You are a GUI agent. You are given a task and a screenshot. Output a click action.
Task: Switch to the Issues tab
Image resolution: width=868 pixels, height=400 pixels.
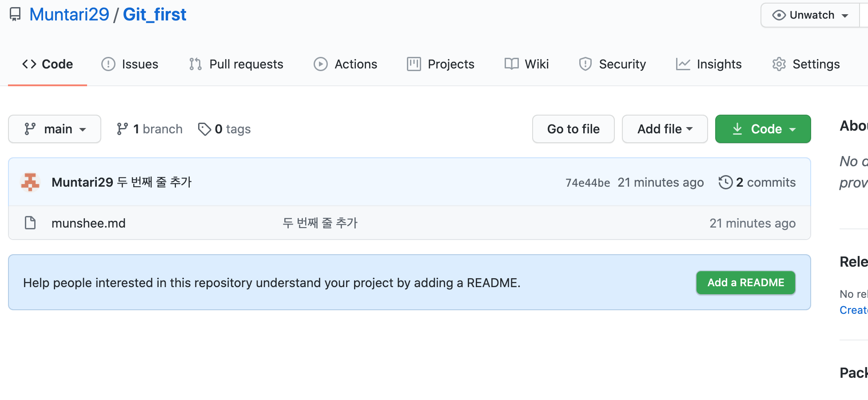(130, 64)
